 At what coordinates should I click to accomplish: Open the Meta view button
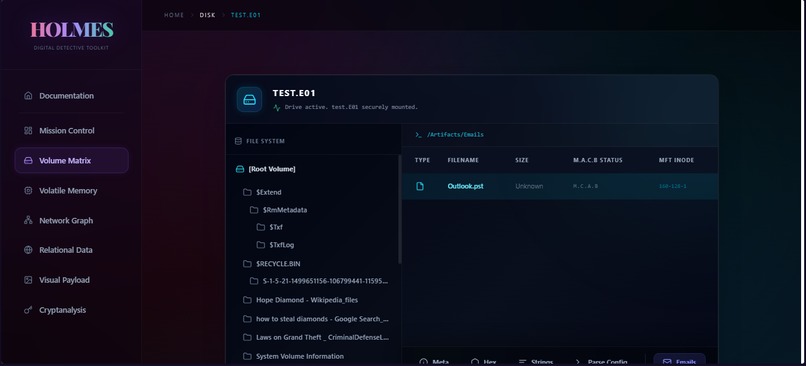434,361
